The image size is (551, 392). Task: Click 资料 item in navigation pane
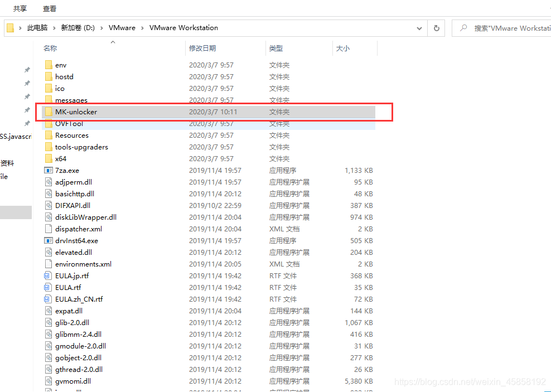point(7,163)
